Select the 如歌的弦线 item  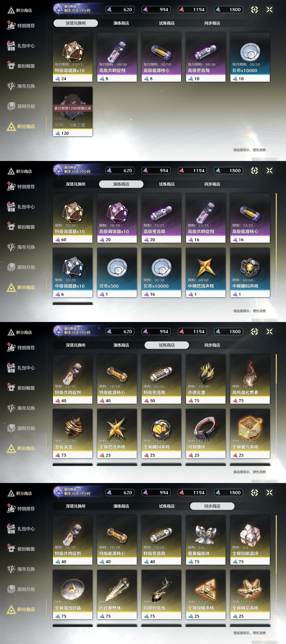click(161, 595)
